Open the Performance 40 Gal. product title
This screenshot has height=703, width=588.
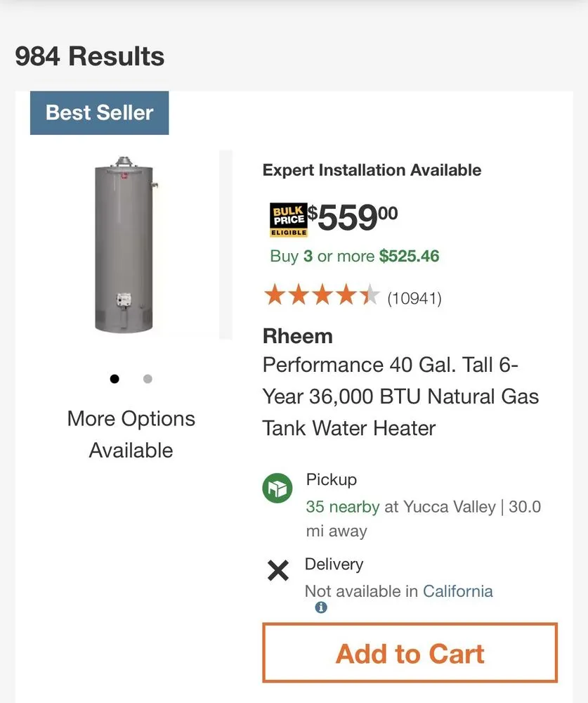(400, 396)
